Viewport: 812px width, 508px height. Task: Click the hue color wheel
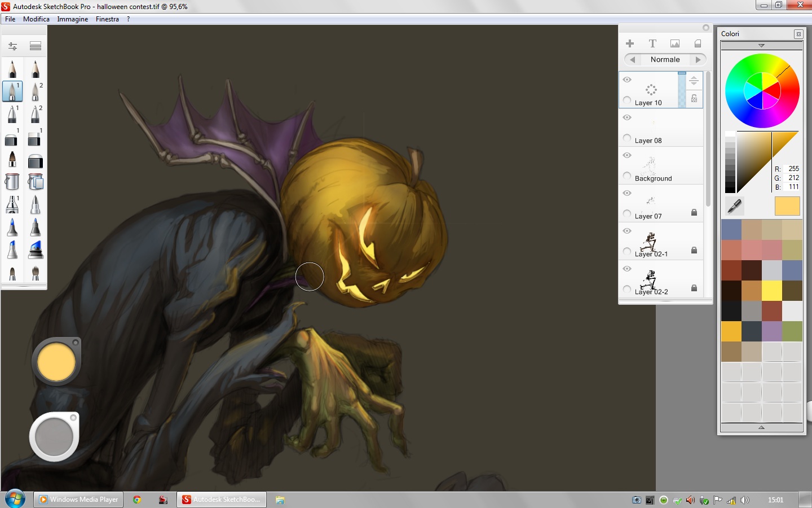point(762,91)
